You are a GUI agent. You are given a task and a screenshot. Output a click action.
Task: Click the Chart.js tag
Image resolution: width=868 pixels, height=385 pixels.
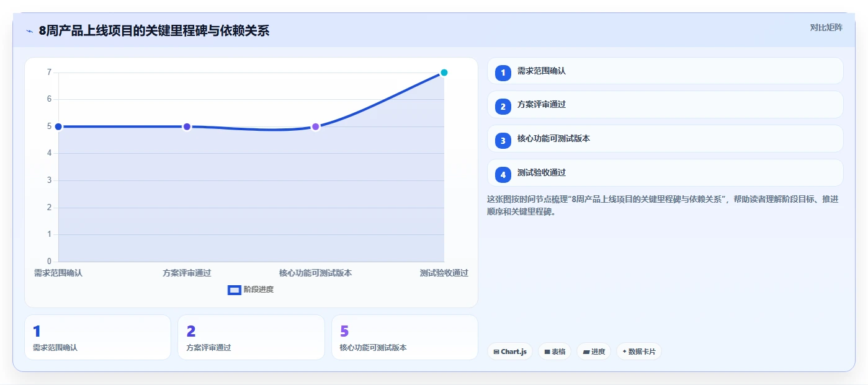click(509, 352)
